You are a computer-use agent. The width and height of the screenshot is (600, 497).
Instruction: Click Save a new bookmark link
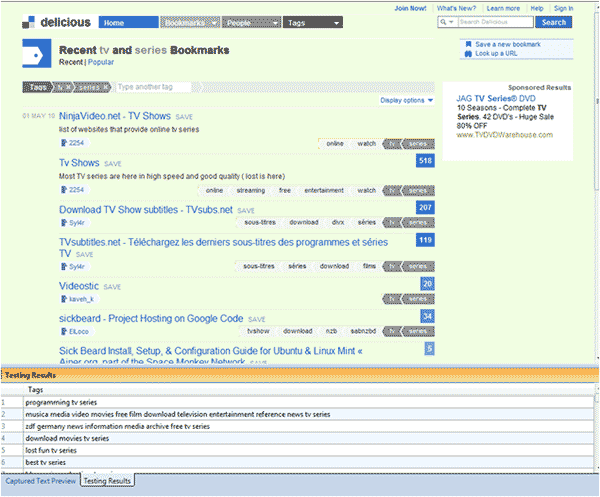(x=508, y=44)
